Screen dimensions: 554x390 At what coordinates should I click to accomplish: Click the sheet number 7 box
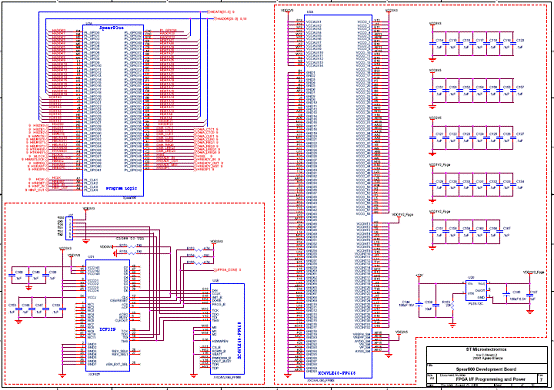tap(542, 379)
